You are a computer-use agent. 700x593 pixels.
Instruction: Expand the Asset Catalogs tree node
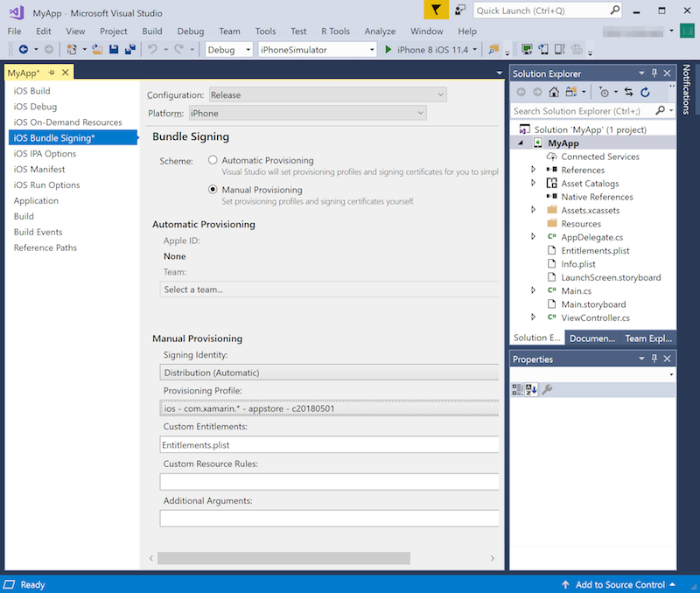(534, 184)
